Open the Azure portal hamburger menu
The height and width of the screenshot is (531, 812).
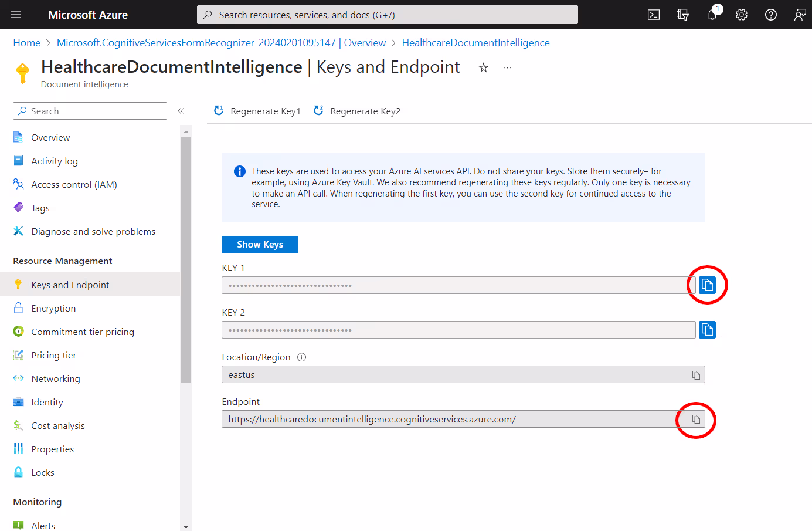16,15
